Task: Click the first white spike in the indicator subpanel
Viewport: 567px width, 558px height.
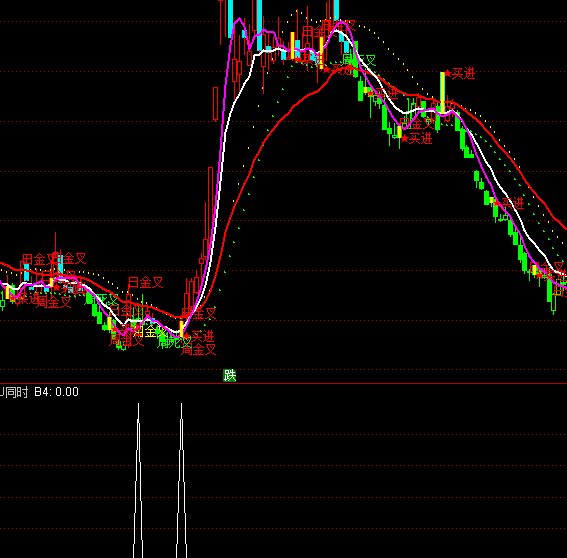Action: pos(138,480)
